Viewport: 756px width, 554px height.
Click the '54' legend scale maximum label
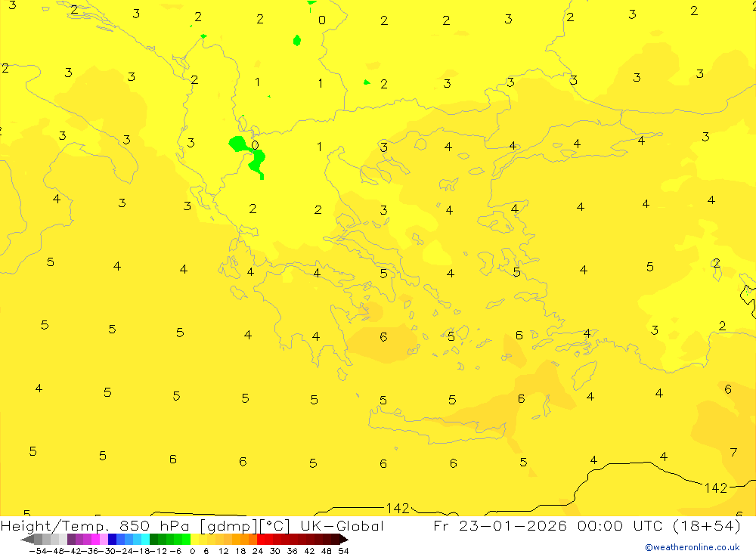[x=343, y=551]
